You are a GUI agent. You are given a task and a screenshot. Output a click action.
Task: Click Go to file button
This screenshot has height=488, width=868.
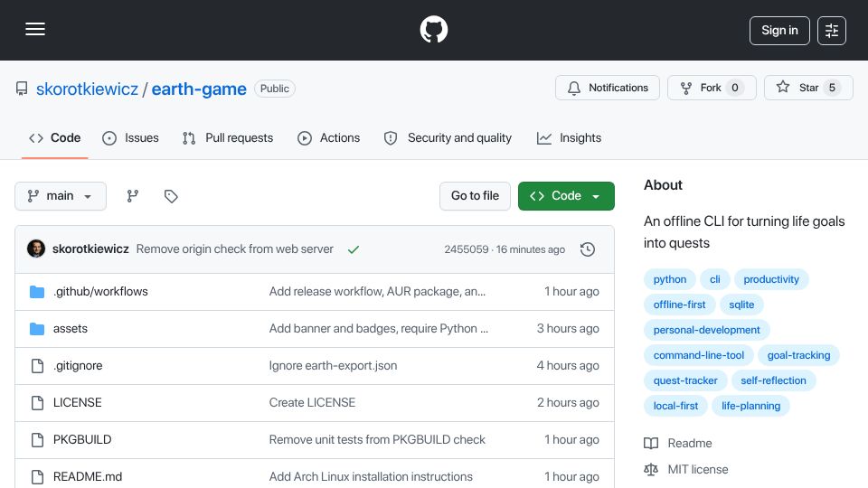click(x=475, y=196)
